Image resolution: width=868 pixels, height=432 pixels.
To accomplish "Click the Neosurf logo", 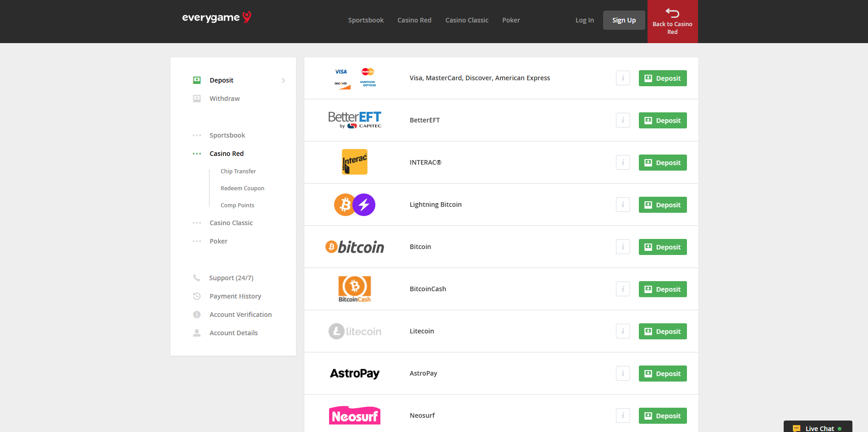I will [355, 415].
